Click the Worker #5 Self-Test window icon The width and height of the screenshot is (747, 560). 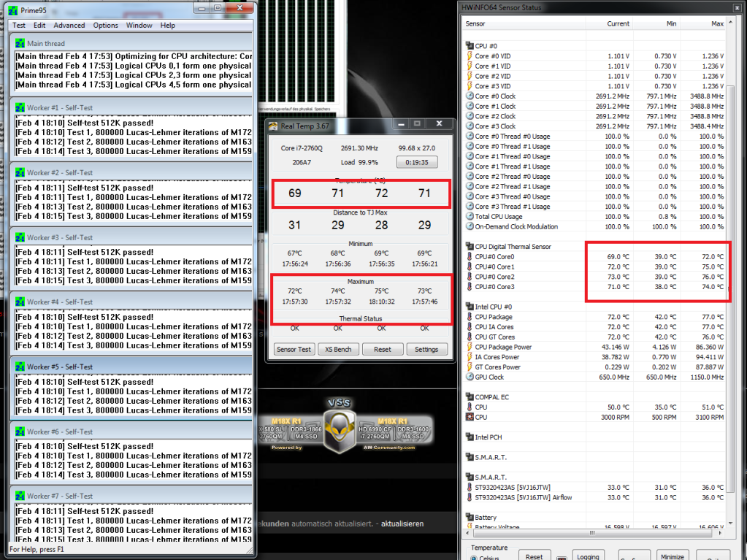tap(18, 367)
